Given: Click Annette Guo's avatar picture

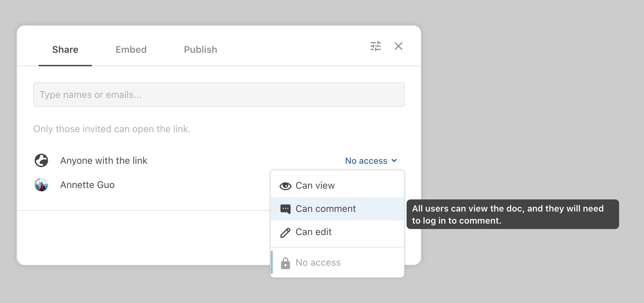Looking at the screenshot, I should 41,185.
